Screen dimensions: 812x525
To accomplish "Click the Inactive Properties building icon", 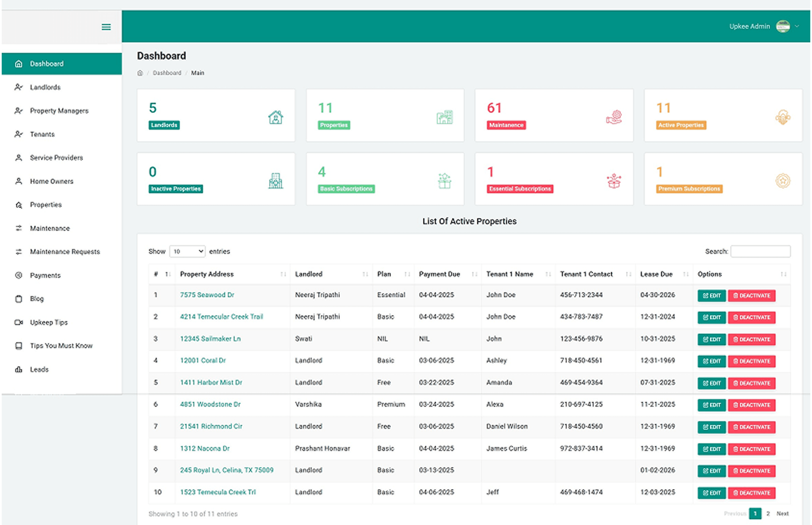I will click(x=275, y=181).
